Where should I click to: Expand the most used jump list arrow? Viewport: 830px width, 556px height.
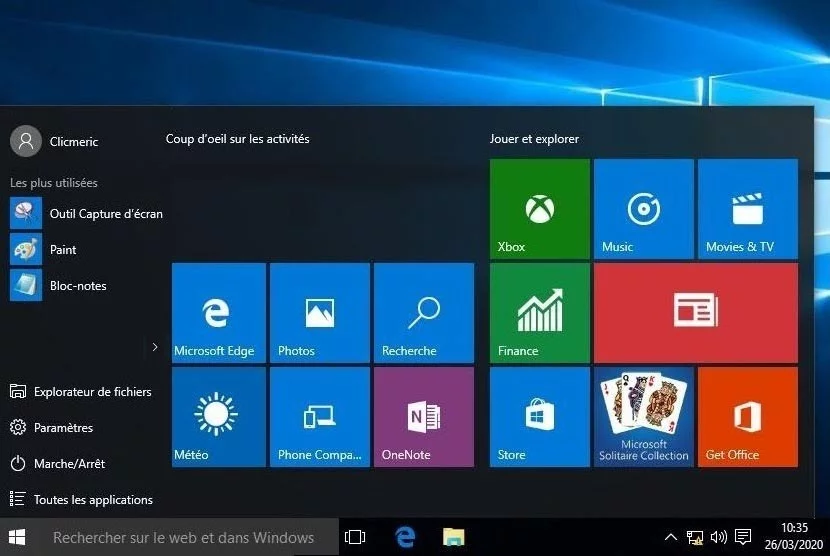pyautogui.click(x=155, y=347)
